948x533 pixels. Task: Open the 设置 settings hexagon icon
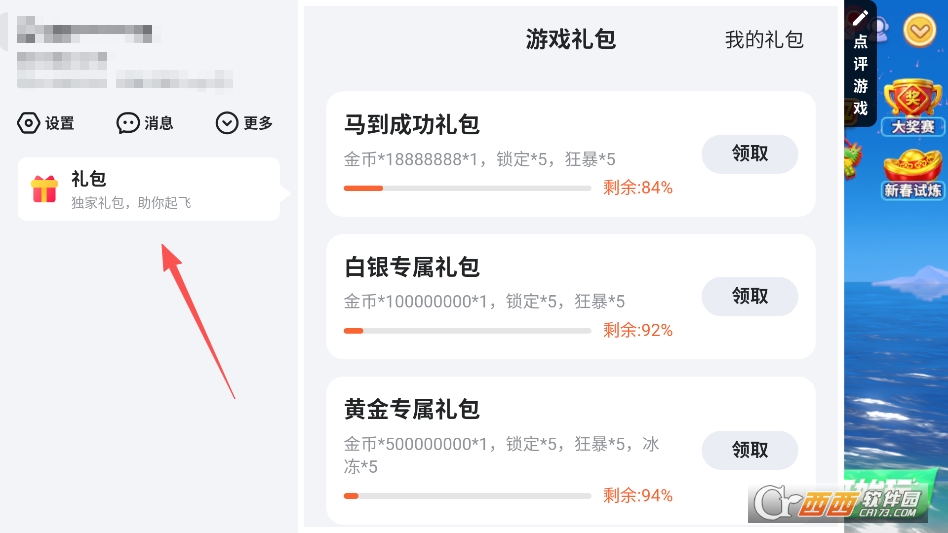(29, 123)
